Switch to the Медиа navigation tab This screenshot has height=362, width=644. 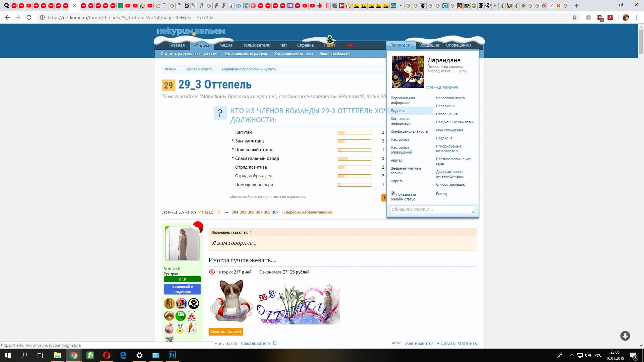pyautogui.click(x=226, y=45)
